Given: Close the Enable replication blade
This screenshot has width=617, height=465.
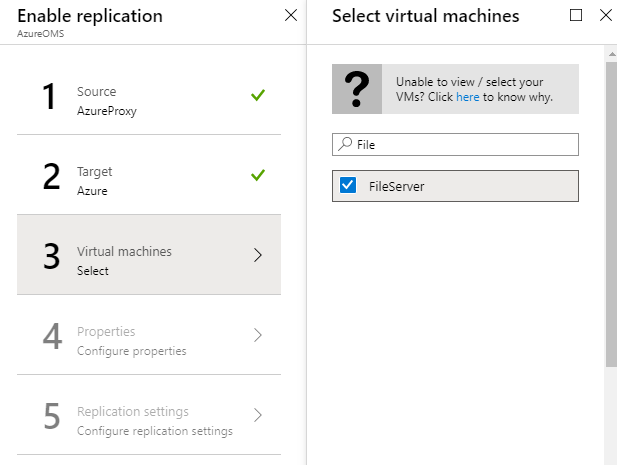Looking at the screenshot, I should click(291, 15).
